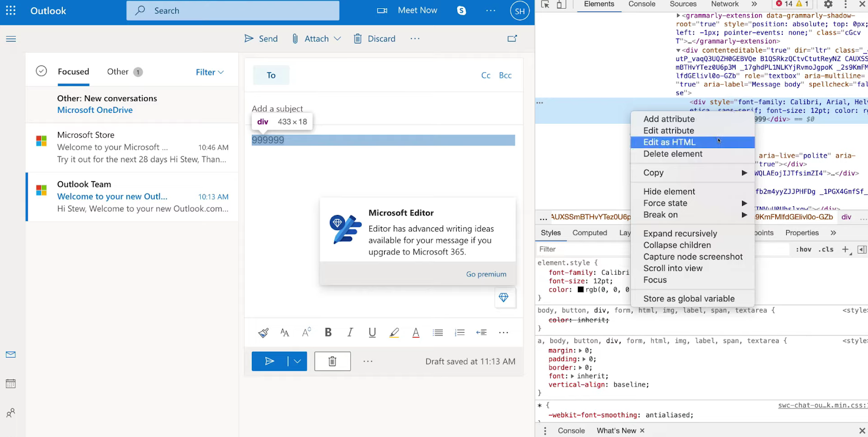The width and height of the screenshot is (868, 437).
Task: Open the font color tool
Action: coord(416,333)
